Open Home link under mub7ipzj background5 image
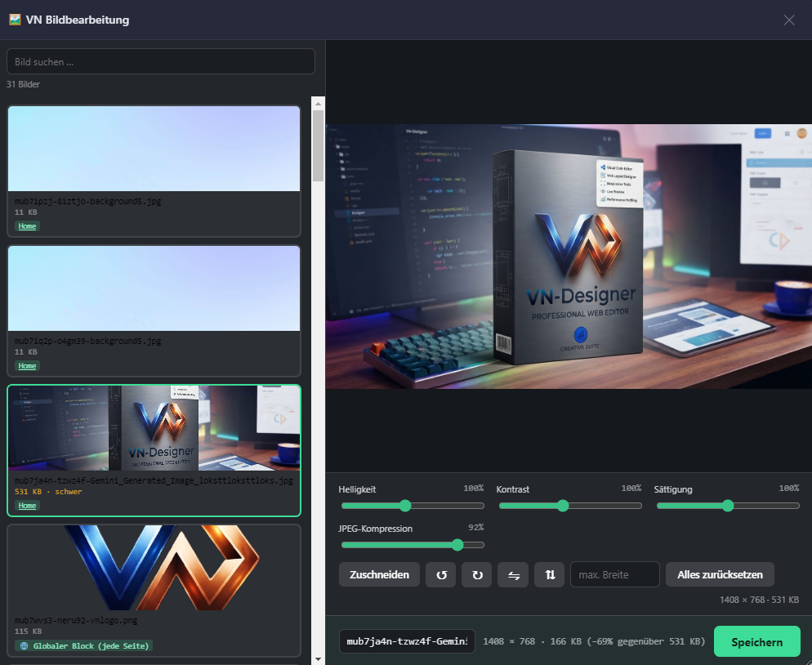 [x=27, y=226]
